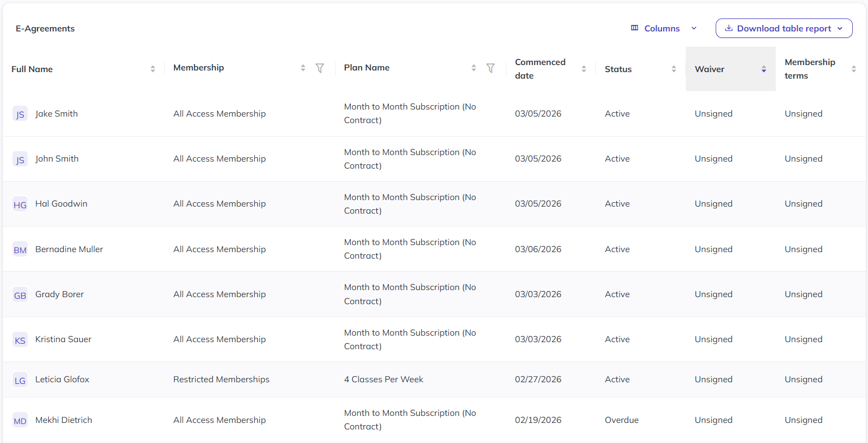Click the BM avatar badge

coord(20,249)
